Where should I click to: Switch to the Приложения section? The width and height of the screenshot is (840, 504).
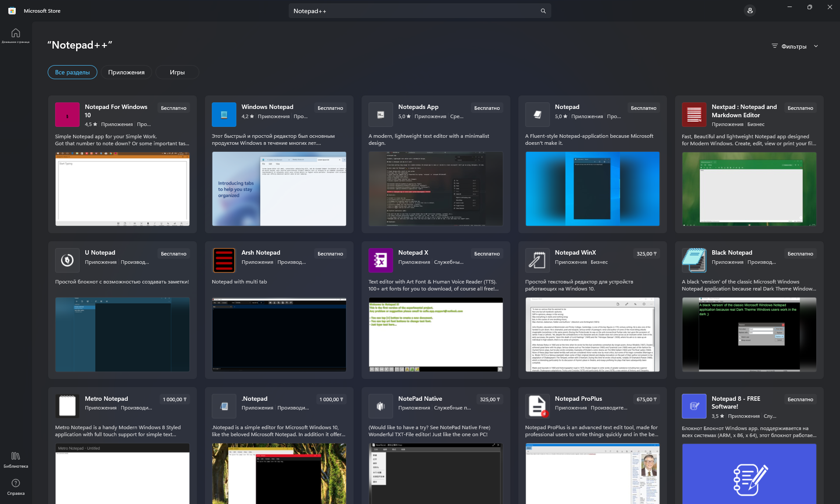pyautogui.click(x=126, y=72)
